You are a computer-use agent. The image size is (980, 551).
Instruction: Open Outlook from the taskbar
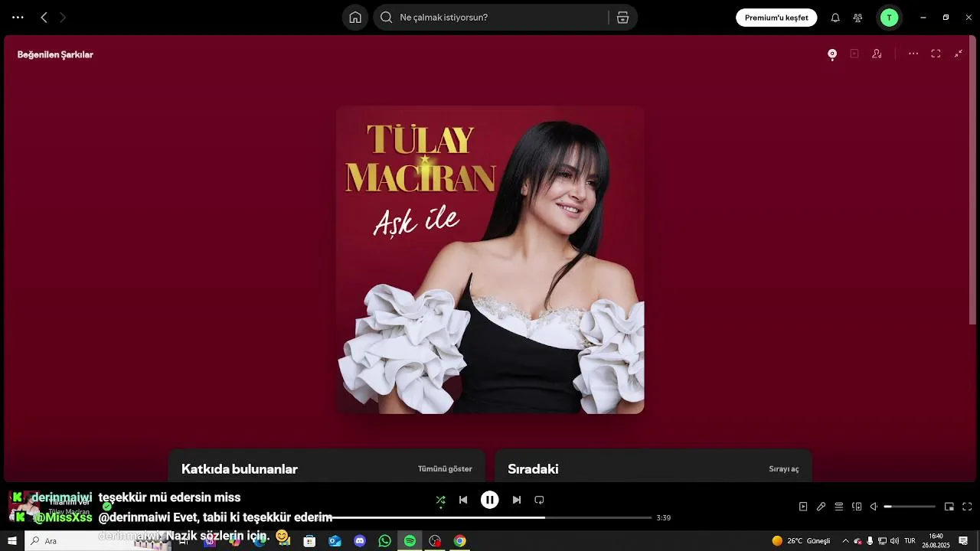pos(335,541)
